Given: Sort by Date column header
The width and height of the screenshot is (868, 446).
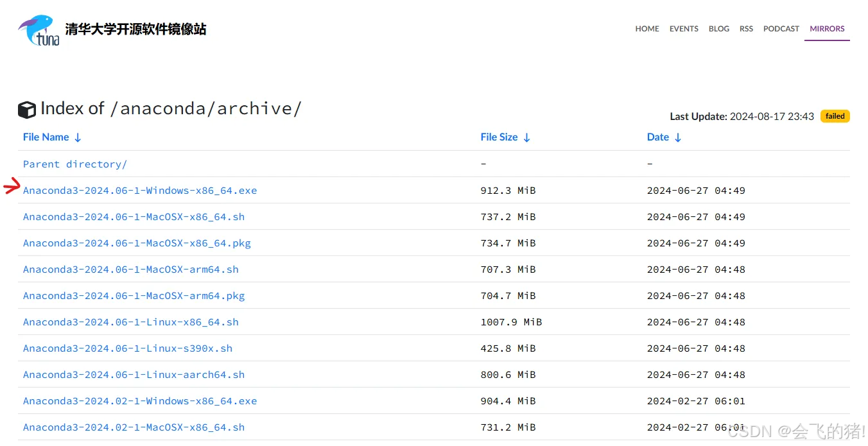Looking at the screenshot, I should (664, 137).
